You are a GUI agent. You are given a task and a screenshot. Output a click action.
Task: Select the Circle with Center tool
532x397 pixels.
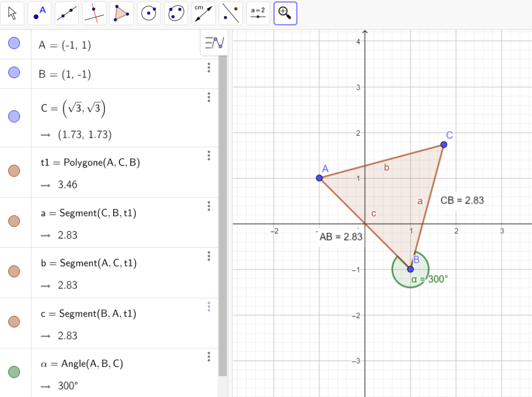tap(149, 13)
